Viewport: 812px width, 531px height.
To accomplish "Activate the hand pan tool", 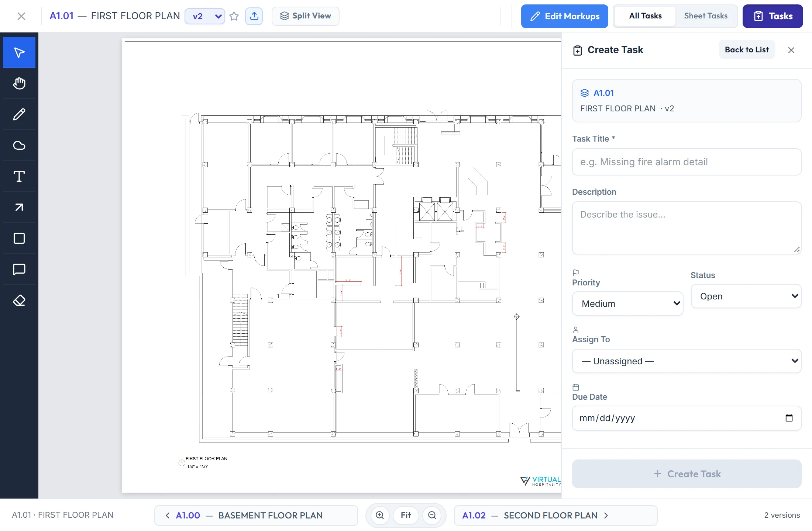I will pos(19,83).
